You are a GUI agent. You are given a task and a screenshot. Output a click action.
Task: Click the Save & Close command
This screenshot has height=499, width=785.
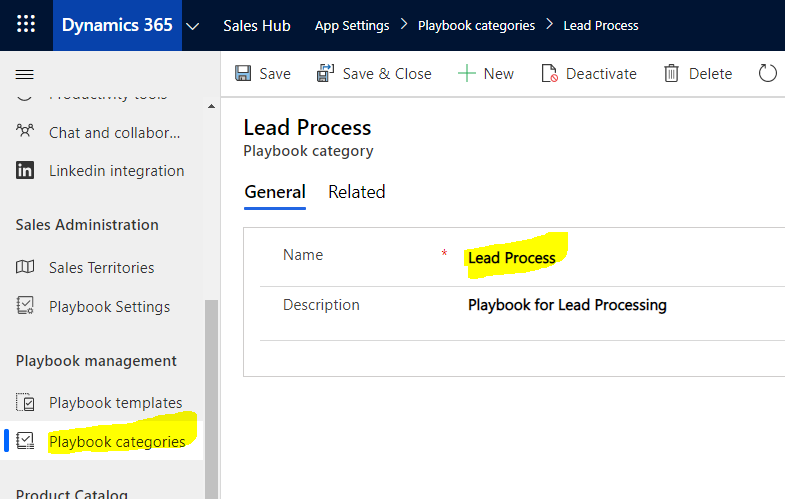374,73
